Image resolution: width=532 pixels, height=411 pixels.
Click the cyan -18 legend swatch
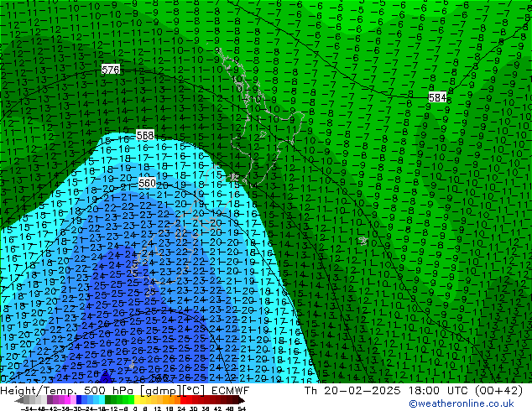click(102, 400)
